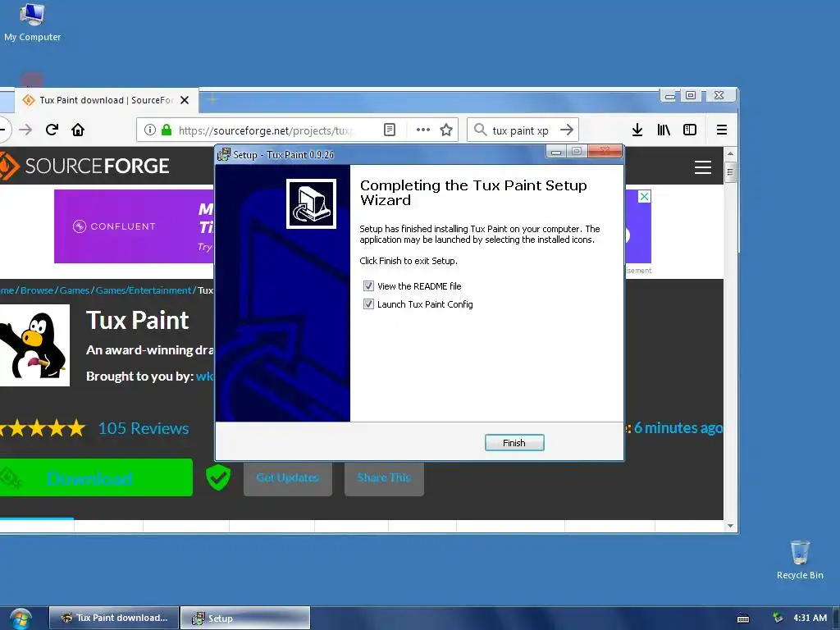Viewport: 840px width, 630px height.
Task: Click the five-star rating
Action: 43,428
